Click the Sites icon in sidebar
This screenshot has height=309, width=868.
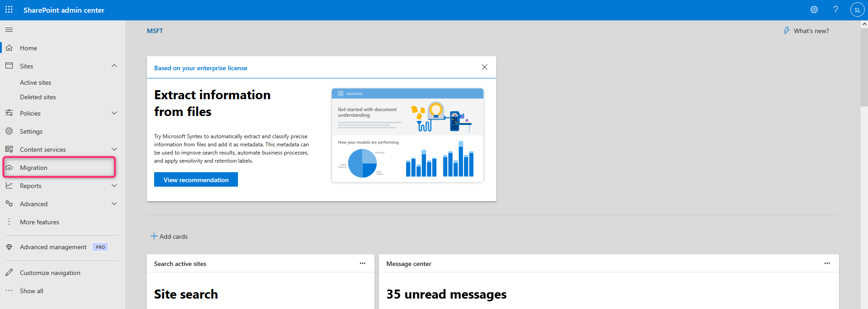click(9, 66)
